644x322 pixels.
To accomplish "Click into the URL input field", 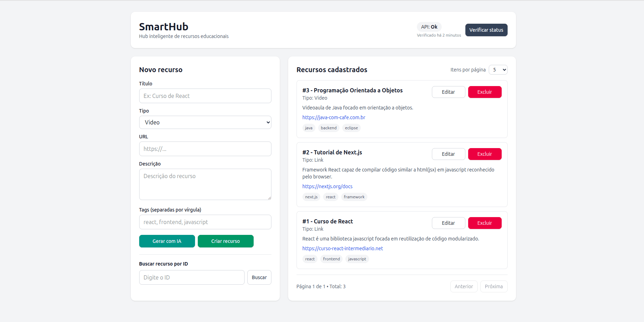I will [x=205, y=149].
